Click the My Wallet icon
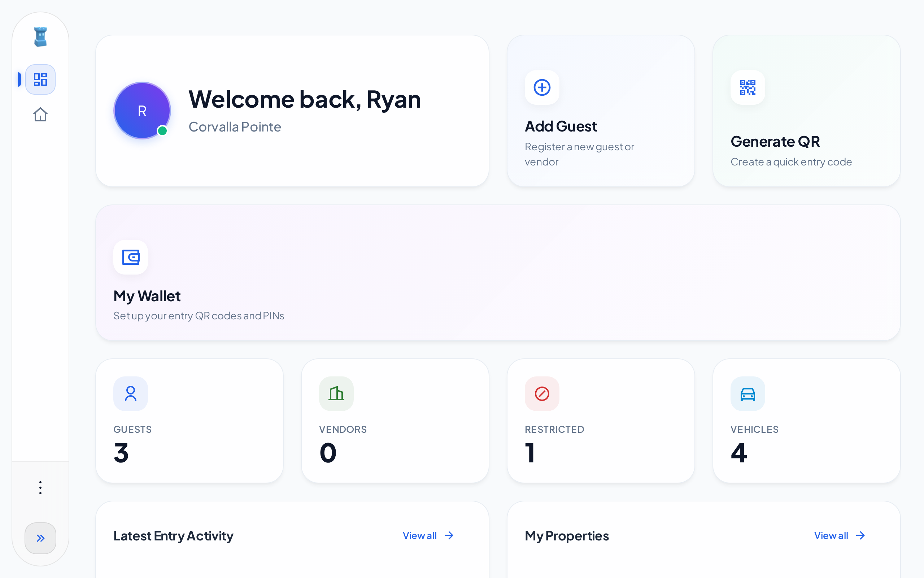The image size is (924, 578). (131, 257)
